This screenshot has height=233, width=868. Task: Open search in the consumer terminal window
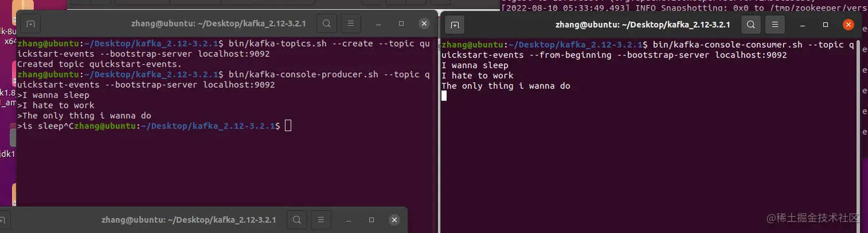pos(750,25)
